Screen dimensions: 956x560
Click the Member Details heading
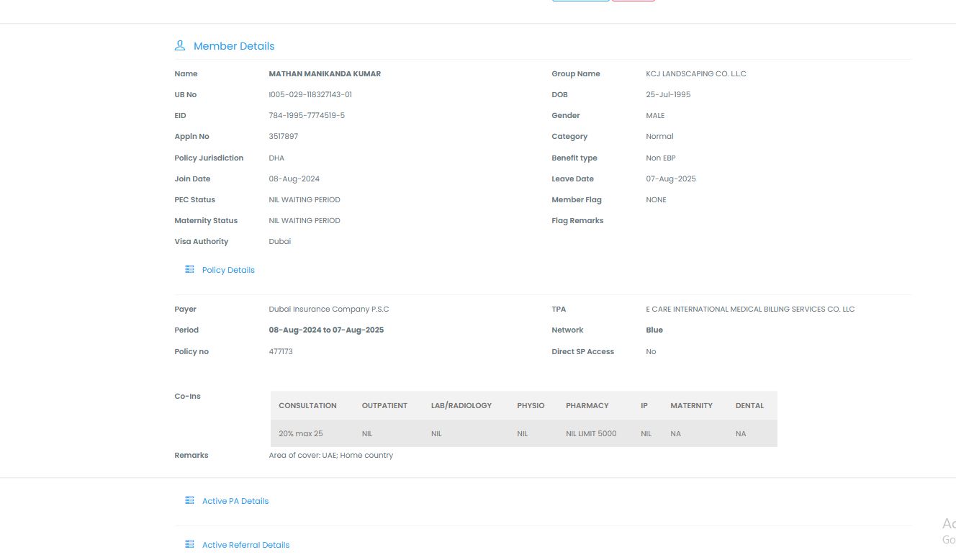click(x=234, y=46)
